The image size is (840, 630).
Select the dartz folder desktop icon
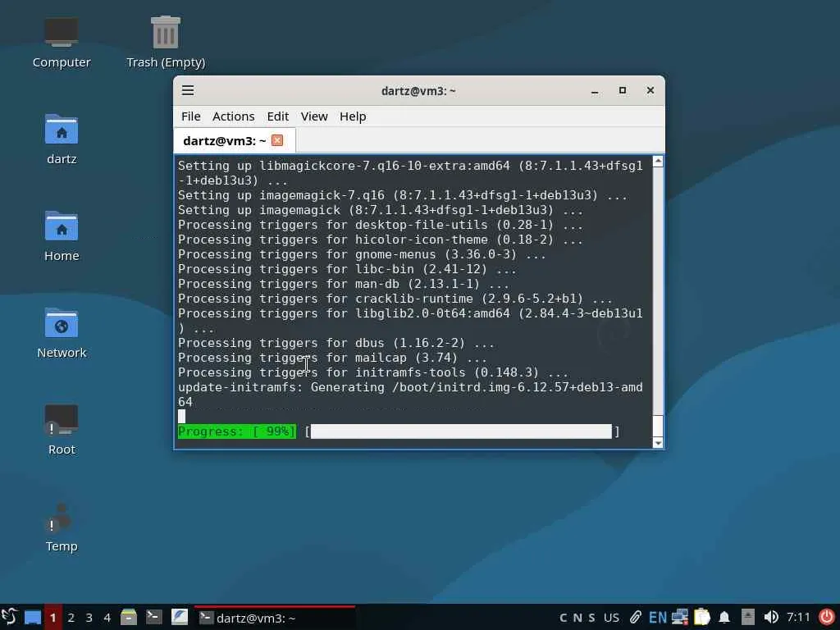point(62,139)
